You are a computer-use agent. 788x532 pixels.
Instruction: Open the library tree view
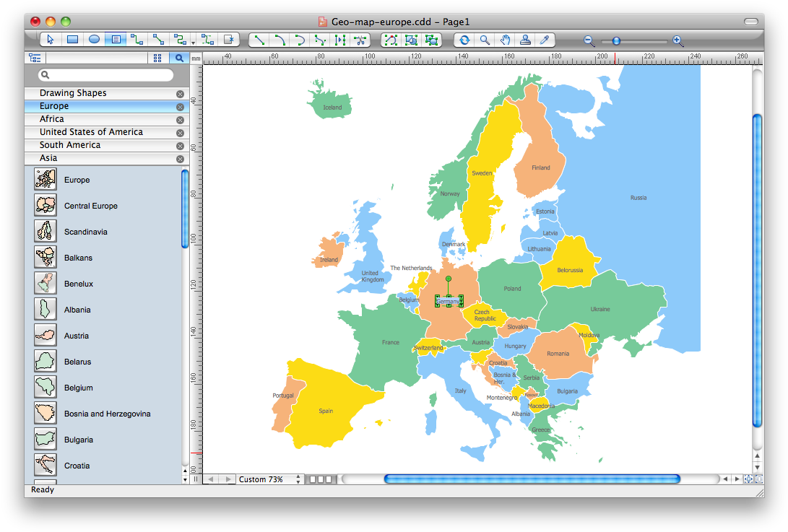point(35,58)
